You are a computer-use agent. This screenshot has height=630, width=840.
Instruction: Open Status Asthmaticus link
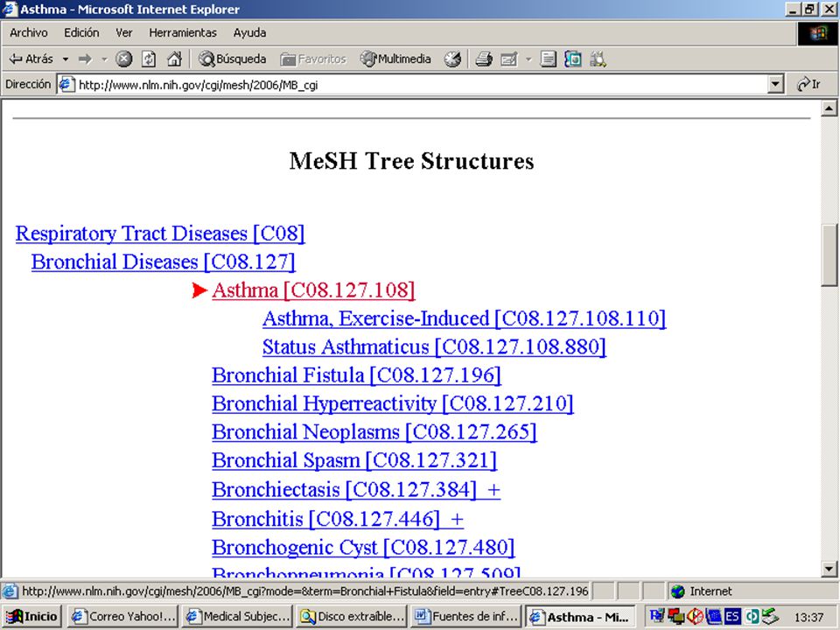click(435, 347)
